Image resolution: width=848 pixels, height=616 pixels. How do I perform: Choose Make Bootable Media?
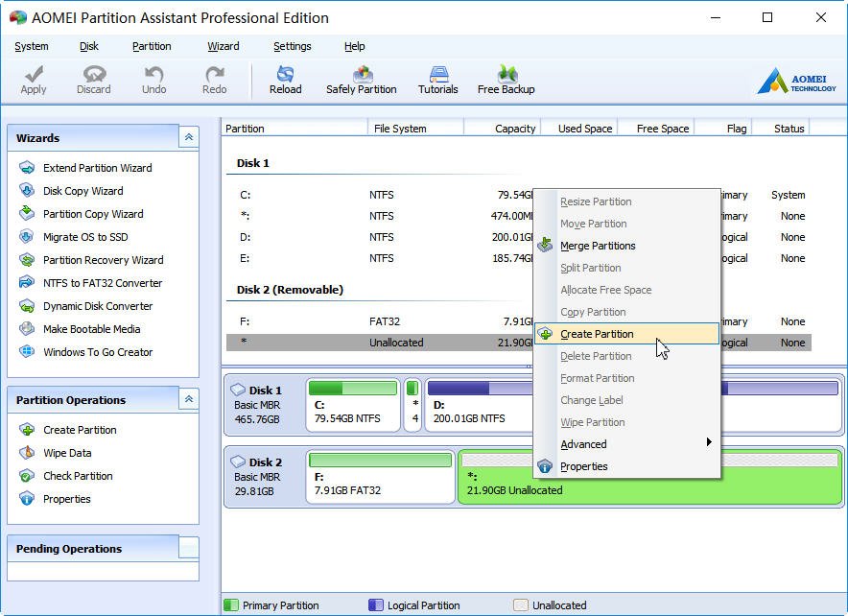click(91, 329)
